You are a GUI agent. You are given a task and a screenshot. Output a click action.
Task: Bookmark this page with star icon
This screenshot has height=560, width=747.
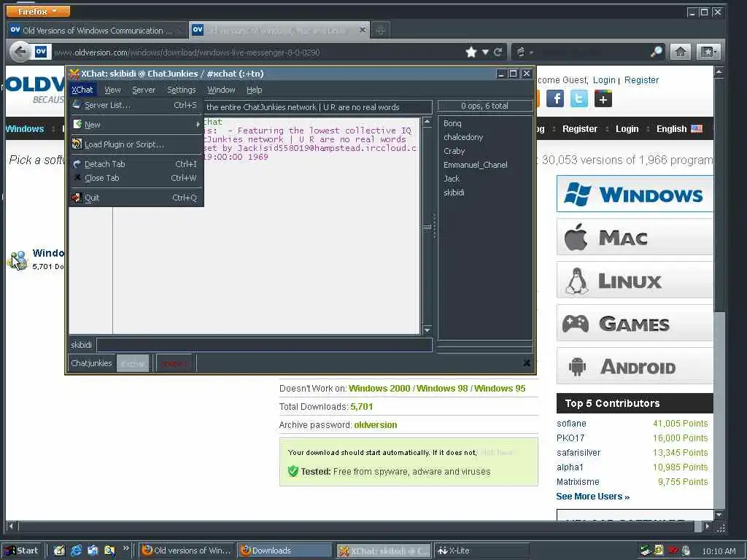(x=471, y=52)
